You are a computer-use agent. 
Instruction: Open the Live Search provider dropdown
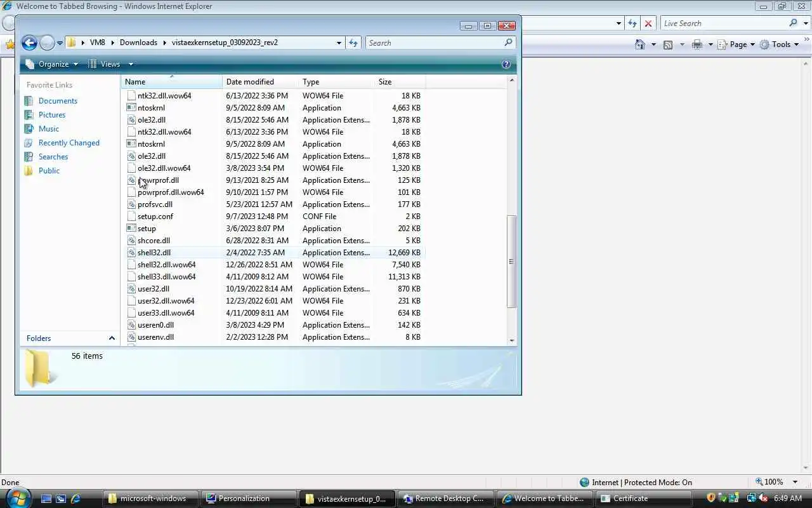click(x=804, y=23)
